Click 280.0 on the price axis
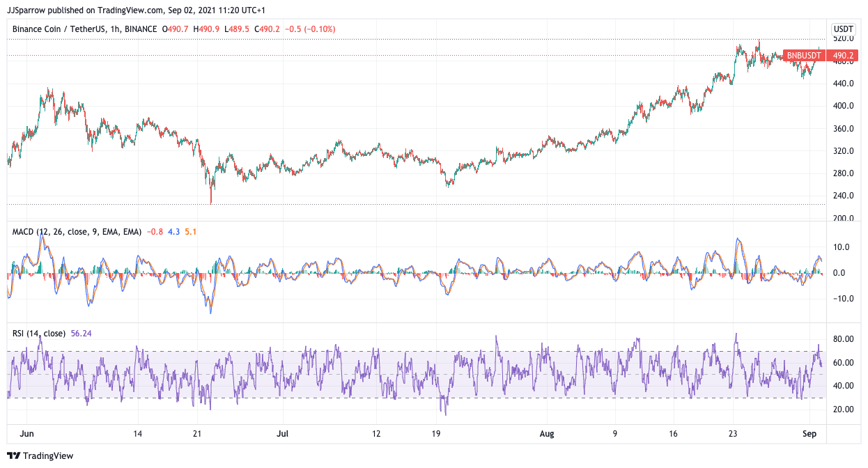868x468 pixels. pyautogui.click(x=844, y=173)
